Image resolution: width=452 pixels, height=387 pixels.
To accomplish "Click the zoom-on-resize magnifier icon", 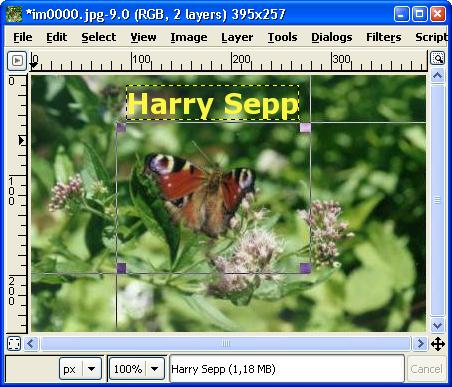I will click(x=437, y=58).
